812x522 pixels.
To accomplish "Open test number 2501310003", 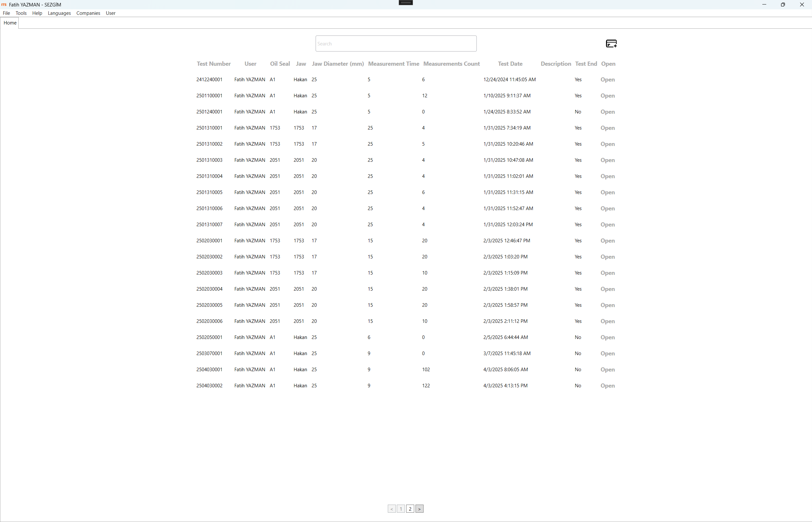I will [607, 160].
